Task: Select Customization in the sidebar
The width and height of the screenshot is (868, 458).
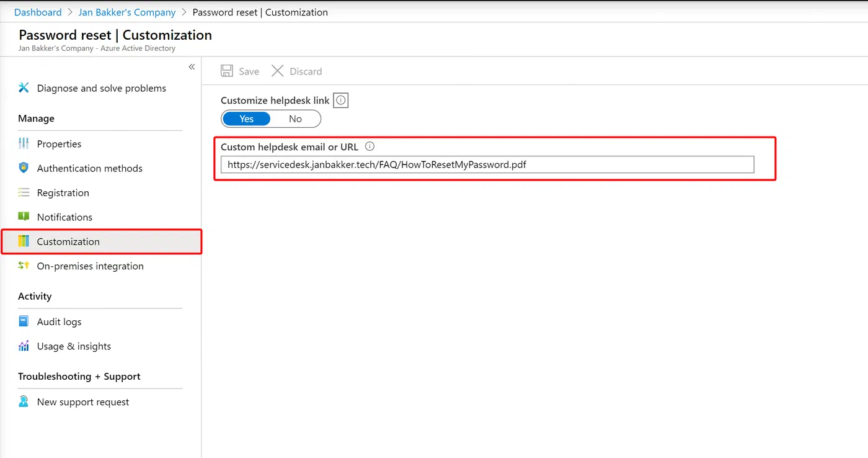Action: pos(102,241)
